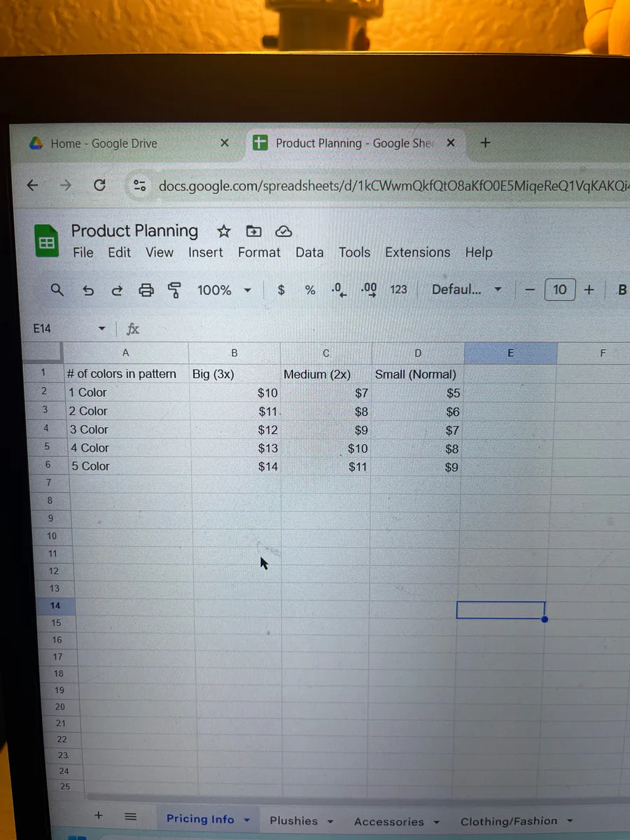Increase font size with plus button

(x=589, y=289)
